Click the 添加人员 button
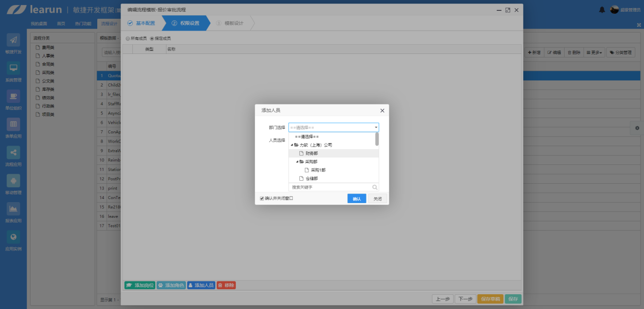The image size is (644, 309). point(201,286)
